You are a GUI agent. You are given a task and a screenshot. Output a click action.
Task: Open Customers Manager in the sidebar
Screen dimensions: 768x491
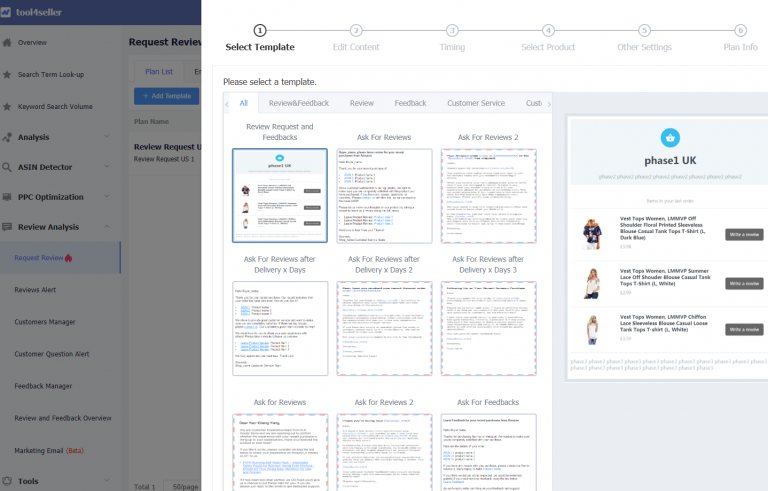coord(45,322)
